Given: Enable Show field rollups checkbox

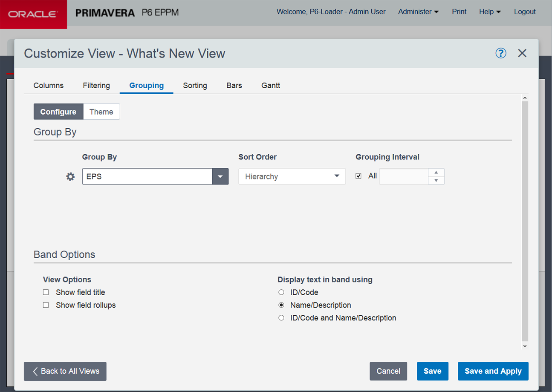Looking at the screenshot, I should [x=46, y=305].
